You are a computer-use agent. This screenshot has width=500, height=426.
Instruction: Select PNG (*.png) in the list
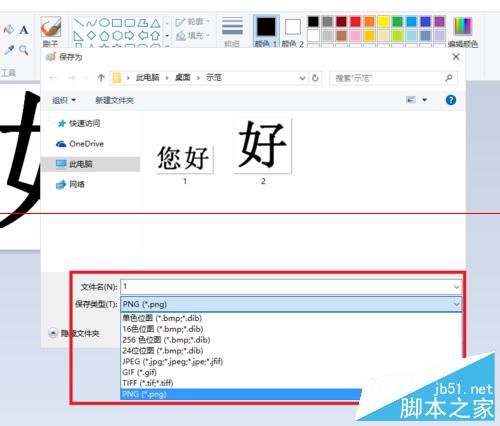(241, 394)
